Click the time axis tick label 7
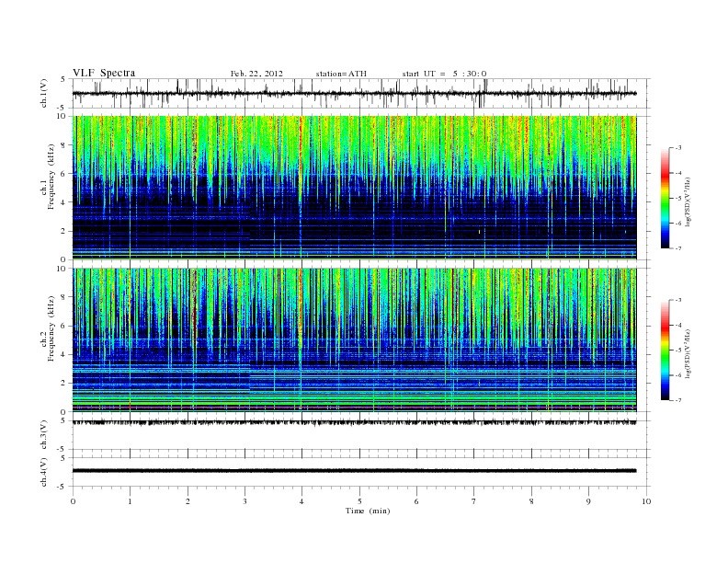 [x=474, y=501]
